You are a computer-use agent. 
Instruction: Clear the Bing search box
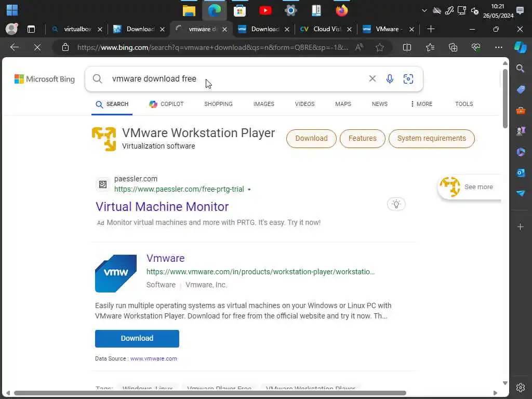click(x=372, y=79)
